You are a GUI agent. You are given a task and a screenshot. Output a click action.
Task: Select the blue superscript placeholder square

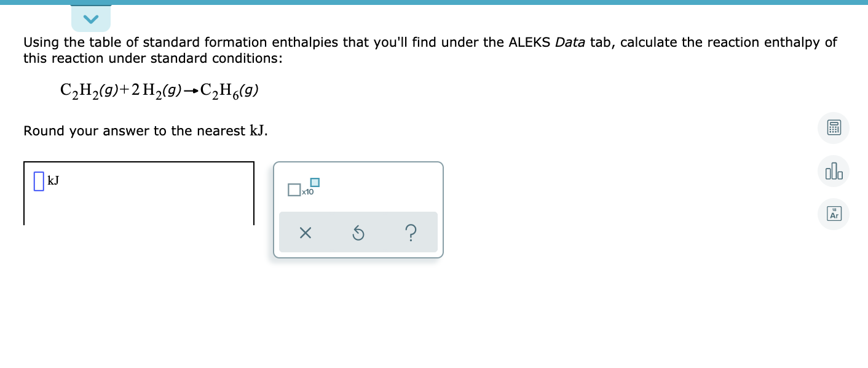315,182
